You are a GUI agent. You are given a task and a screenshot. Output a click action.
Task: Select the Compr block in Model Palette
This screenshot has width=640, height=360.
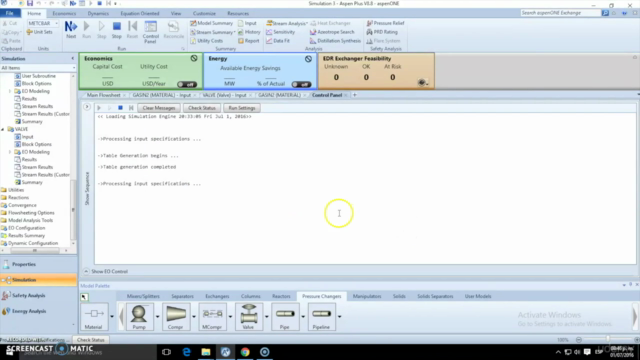click(x=176, y=317)
